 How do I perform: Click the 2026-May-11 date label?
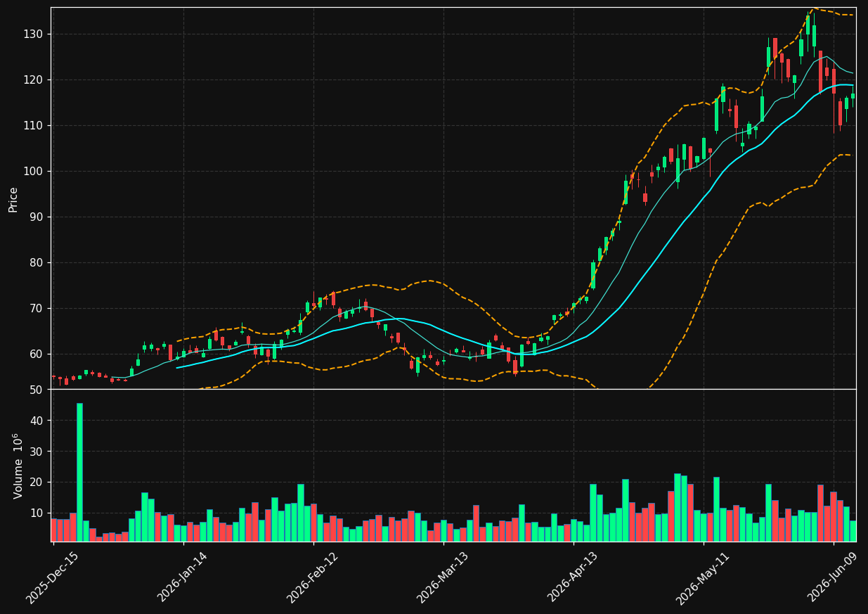[x=703, y=577]
